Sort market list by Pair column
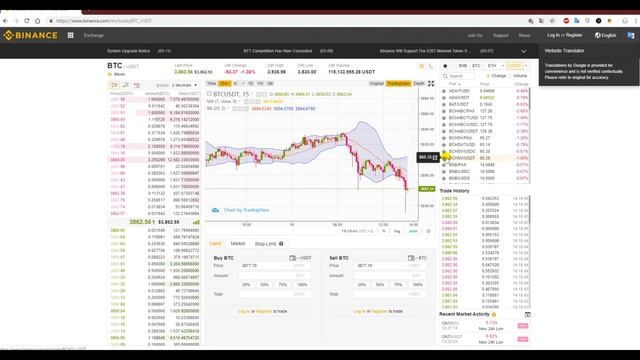Image resolution: width=640 pixels, height=360 pixels. coord(454,84)
